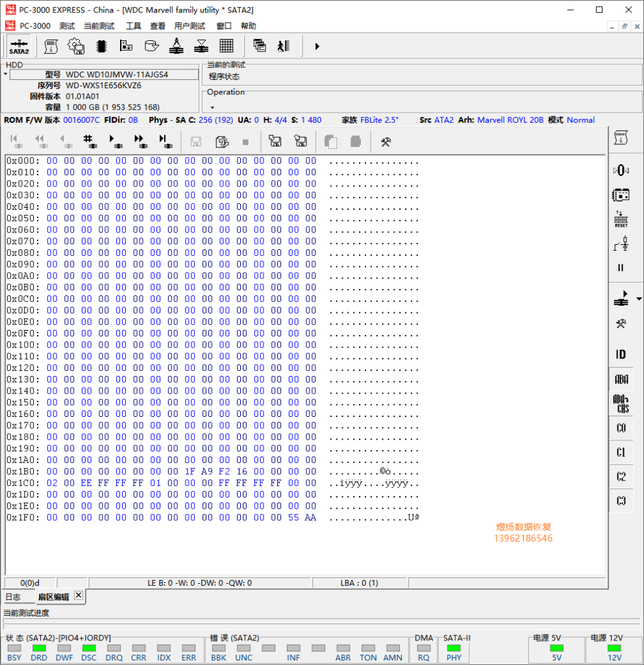Restore the inner MDI child window
Image resolution: width=644 pixels, height=665 pixels.
625,26
